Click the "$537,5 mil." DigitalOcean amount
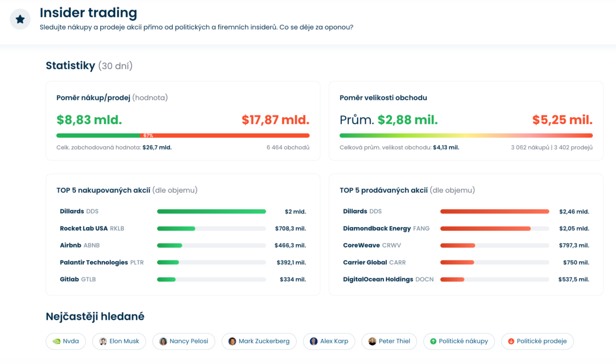The height and width of the screenshot is (364, 616). click(x=574, y=280)
